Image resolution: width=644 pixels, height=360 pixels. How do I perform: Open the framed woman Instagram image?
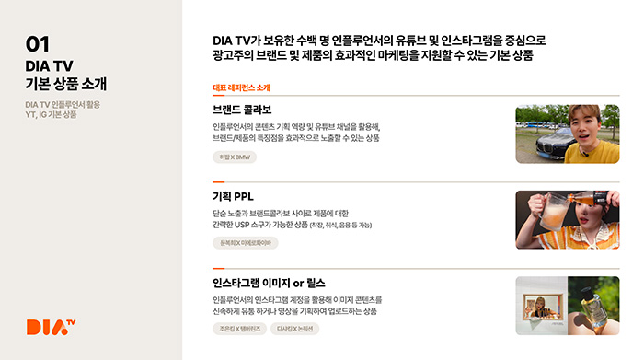541,306
